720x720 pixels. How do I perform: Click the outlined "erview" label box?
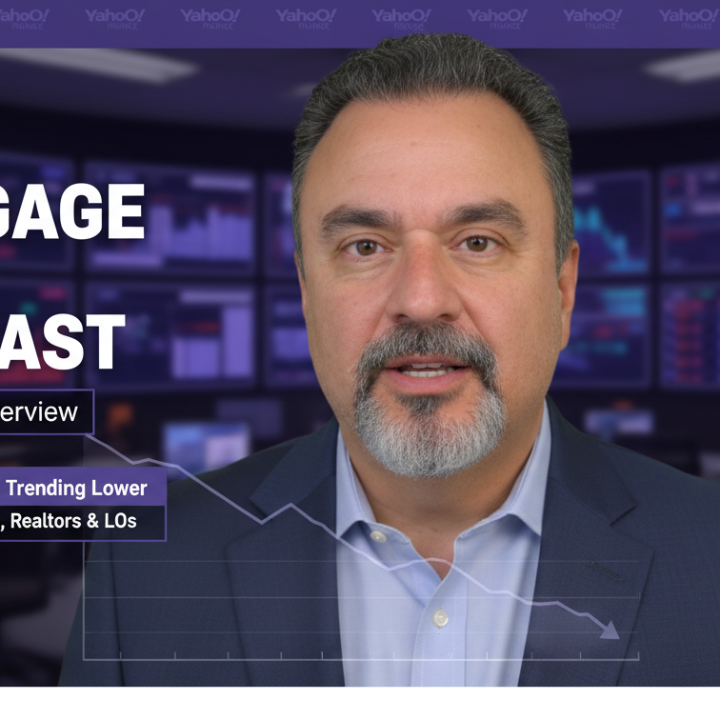[x=45, y=412]
